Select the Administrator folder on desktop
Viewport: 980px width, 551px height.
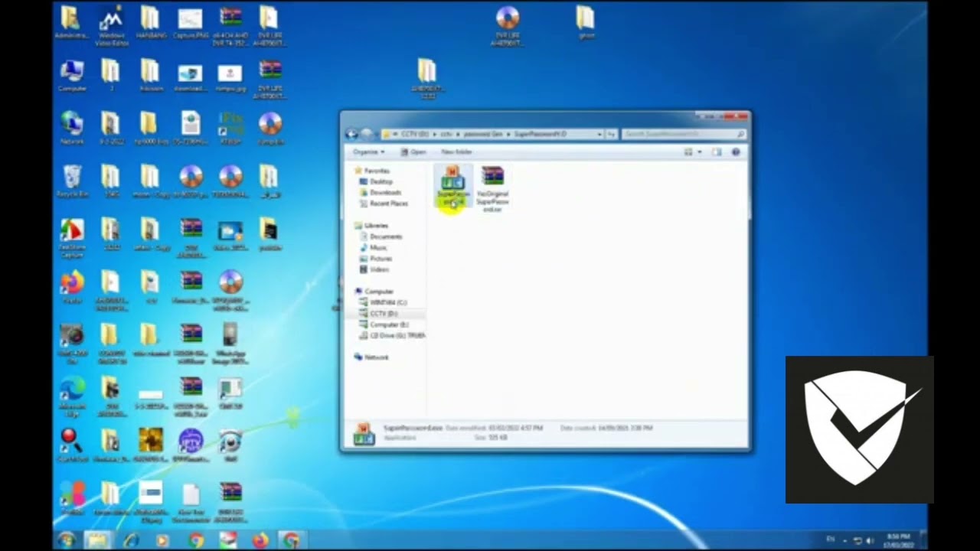72,22
